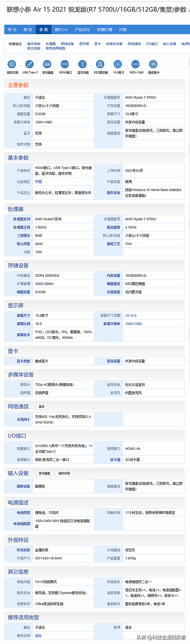Image resolution: width=190 pixels, height=644 pixels.
Task: Jump to 处理器 in quick navigation
Action: 51,44
